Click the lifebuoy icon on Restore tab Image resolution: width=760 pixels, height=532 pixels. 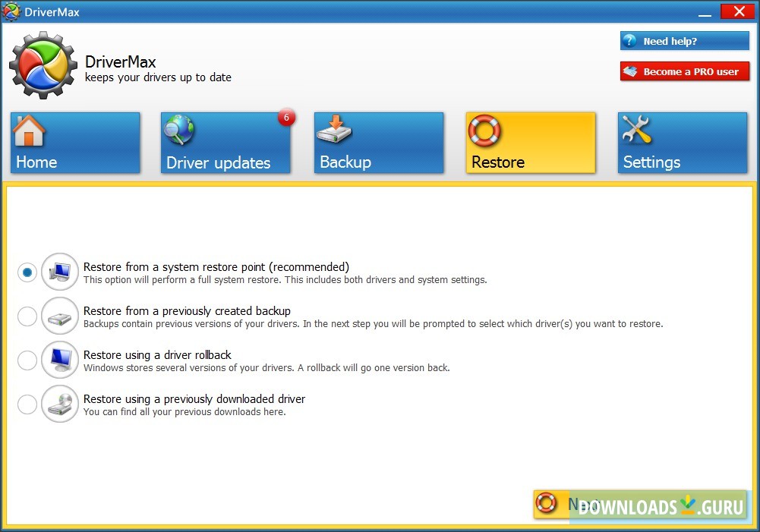click(484, 131)
